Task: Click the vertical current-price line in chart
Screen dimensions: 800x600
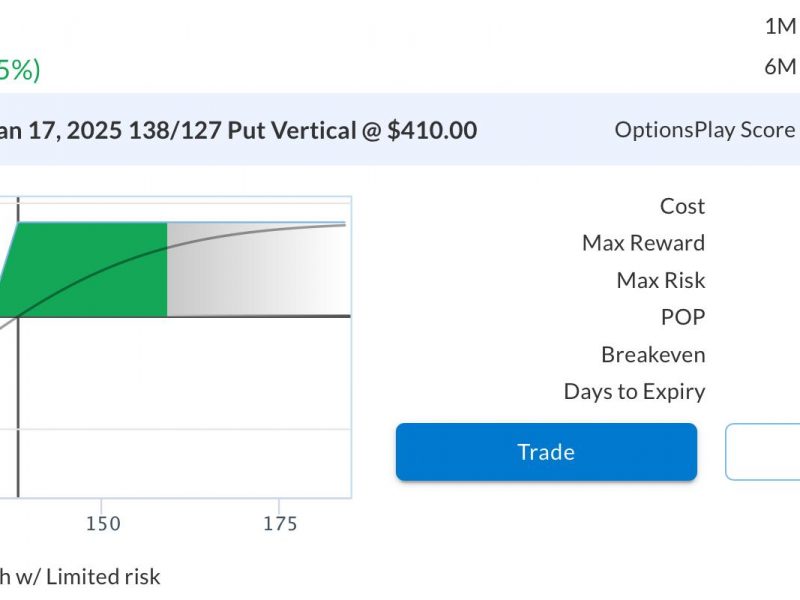Action: (x=18, y=347)
